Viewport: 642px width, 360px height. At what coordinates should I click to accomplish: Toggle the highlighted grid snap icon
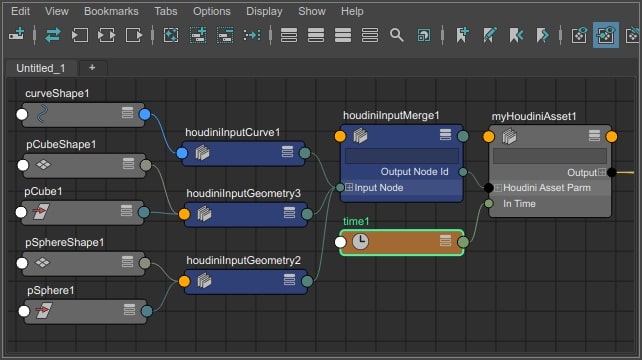point(606,35)
